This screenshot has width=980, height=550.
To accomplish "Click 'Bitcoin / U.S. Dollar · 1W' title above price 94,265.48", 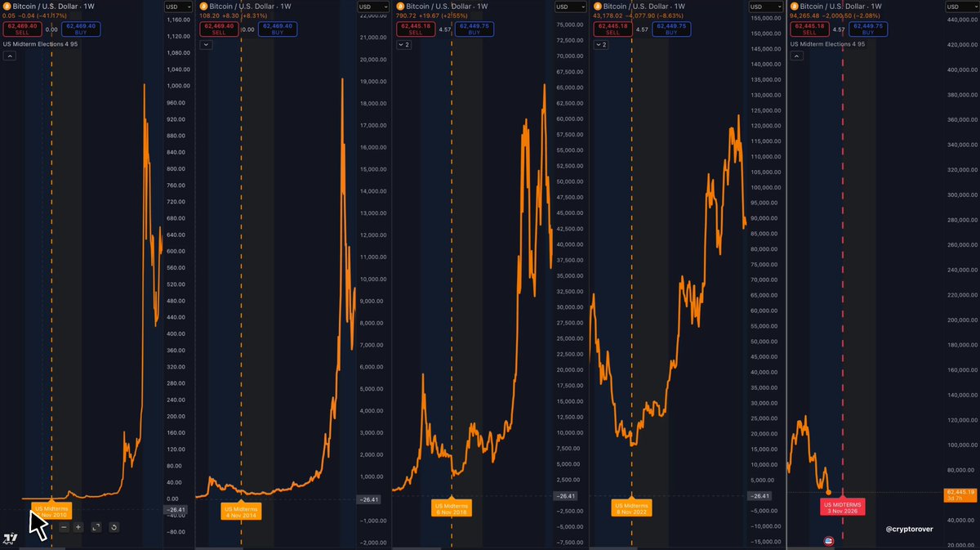I will pos(842,6).
